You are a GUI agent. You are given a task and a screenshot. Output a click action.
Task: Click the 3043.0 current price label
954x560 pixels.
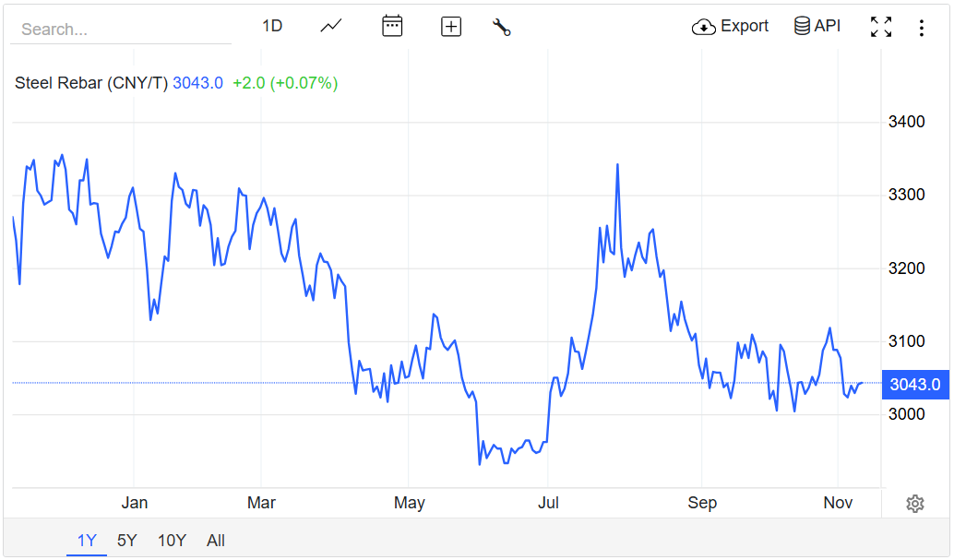pyautogui.click(x=915, y=385)
